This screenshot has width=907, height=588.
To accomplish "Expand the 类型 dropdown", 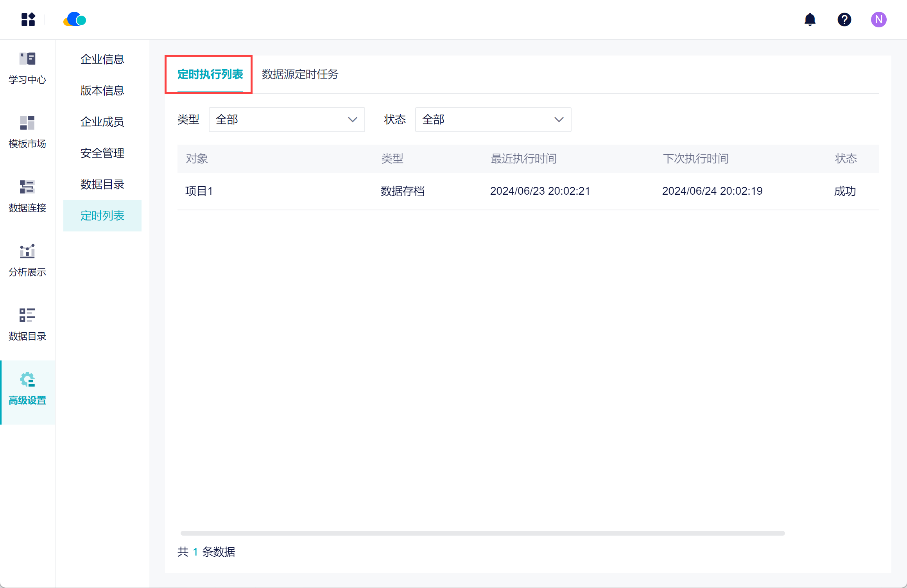I will pos(287,120).
